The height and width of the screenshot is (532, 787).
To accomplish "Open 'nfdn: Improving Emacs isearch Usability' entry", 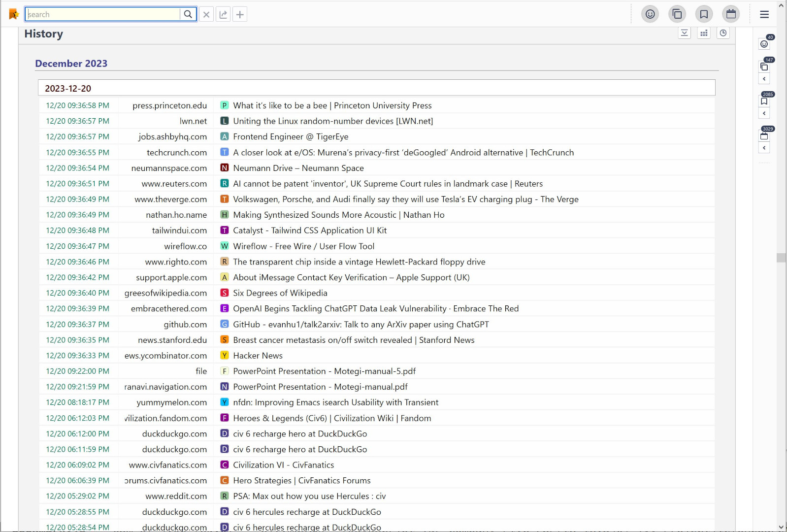I will coord(336,402).
